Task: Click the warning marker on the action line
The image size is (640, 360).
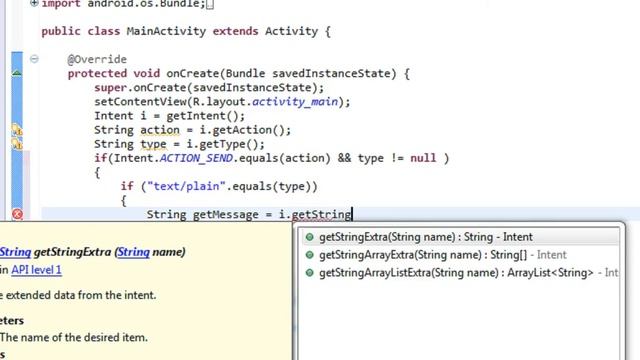Action: [x=17, y=130]
